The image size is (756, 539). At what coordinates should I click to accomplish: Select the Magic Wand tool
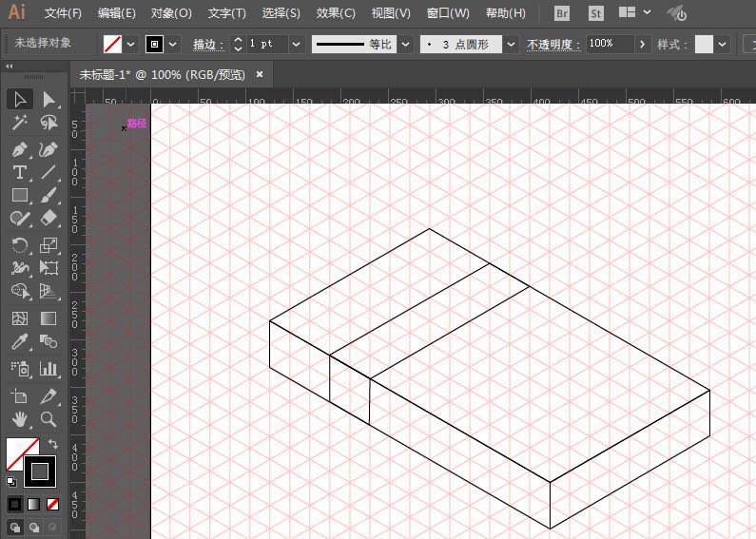tap(19, 123)
